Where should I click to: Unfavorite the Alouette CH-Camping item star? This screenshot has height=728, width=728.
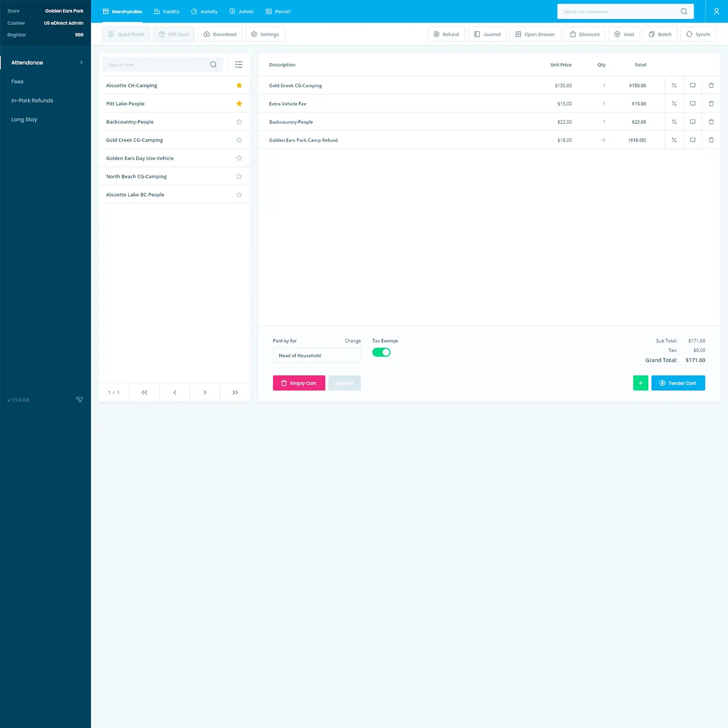[x=239, y=85]
